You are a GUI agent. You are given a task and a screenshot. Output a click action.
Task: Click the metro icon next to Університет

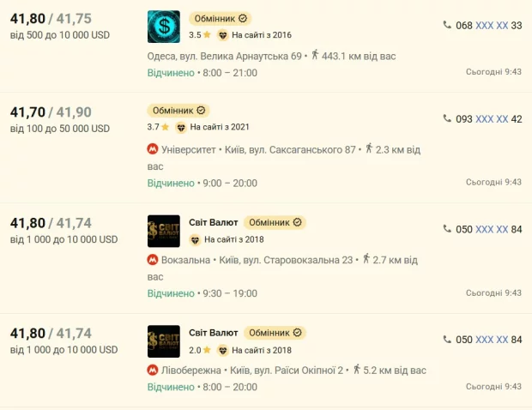coord(153,149)
